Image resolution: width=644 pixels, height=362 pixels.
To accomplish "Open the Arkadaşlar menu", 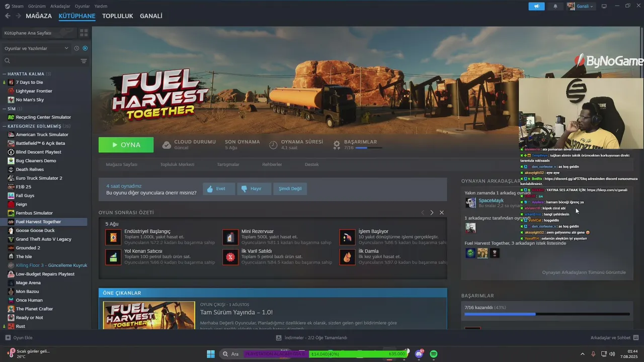I will (61, 6).
